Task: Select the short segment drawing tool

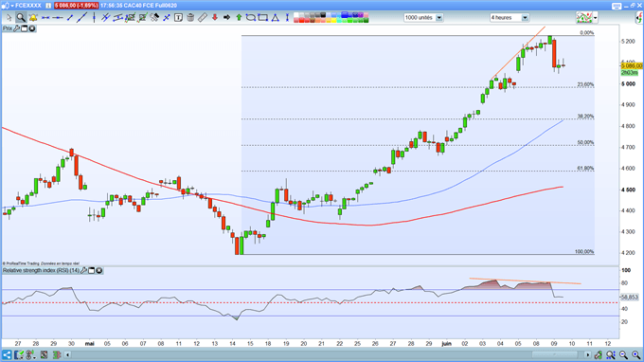Action: pyautogui.click(x=70, y=18)
